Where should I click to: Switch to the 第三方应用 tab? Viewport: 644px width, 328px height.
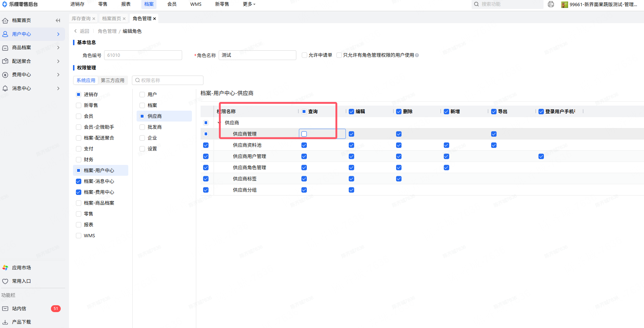[112, 80]
